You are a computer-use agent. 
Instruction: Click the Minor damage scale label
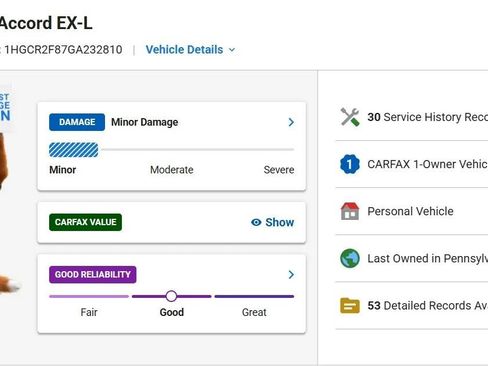(63, 170)
